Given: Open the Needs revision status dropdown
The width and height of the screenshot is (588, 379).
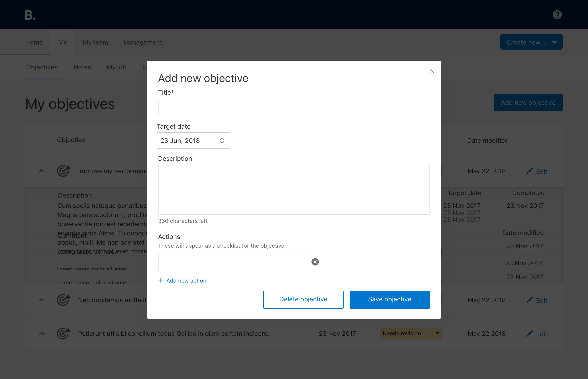Looking at the screenshot, I should click(x=411, y=334).
